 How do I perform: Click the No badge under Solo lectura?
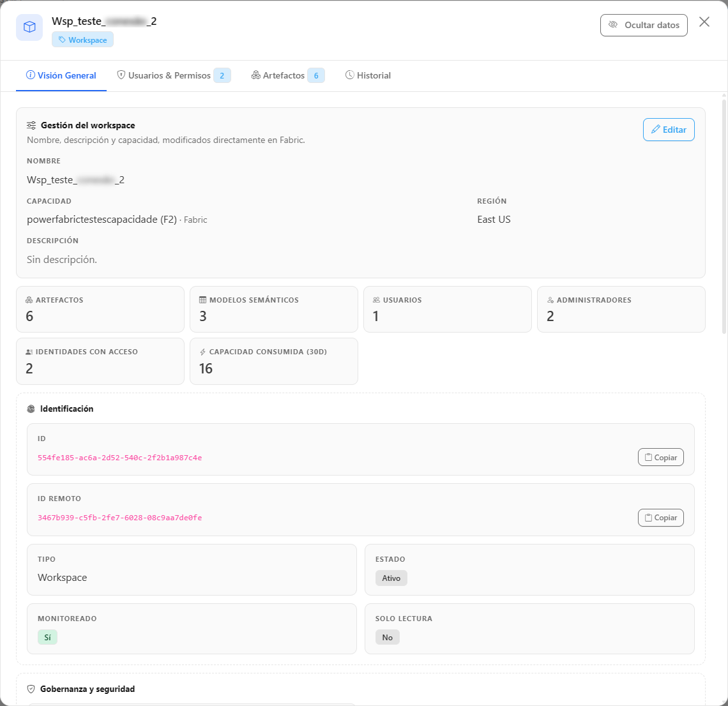coord(387,637)
